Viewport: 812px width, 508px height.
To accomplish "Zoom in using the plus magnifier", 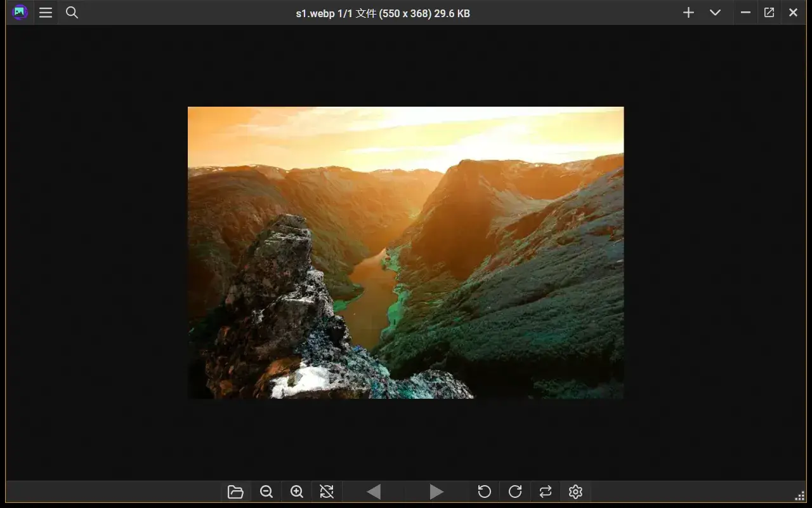I will point(297,491).
